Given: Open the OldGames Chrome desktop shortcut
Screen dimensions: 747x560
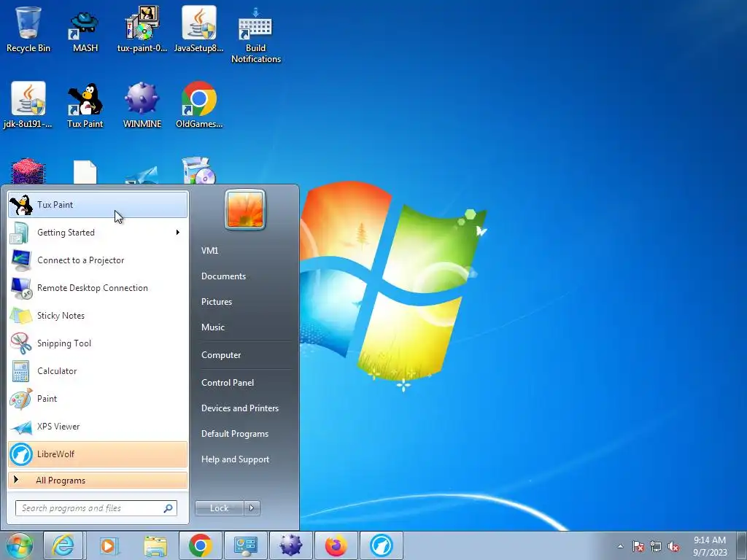Looking at the screenshot, I should click(198, 105).
